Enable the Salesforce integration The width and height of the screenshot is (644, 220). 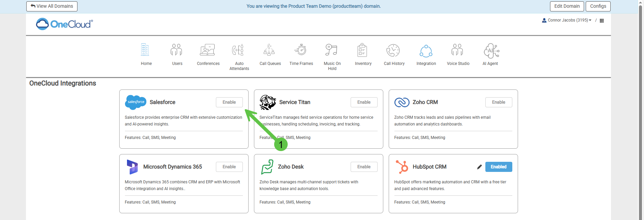click(x=229, y=102)
